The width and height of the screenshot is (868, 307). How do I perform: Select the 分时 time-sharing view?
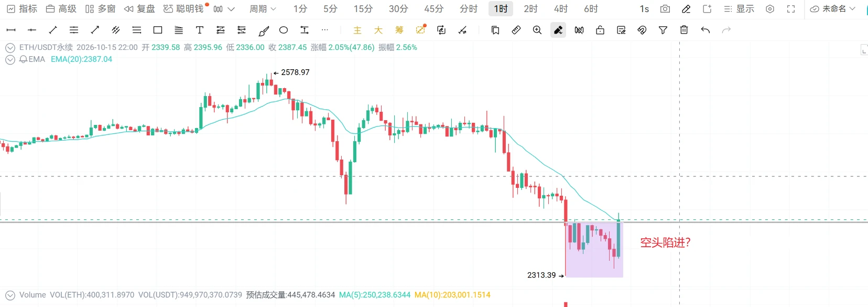(469, 9)
